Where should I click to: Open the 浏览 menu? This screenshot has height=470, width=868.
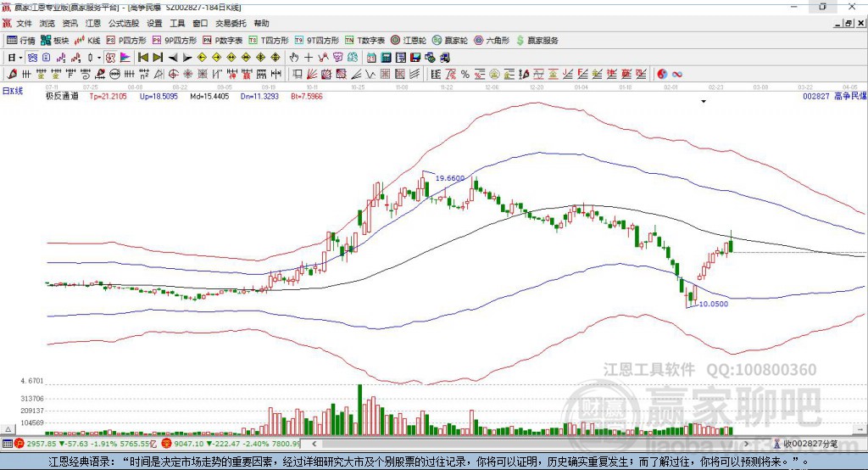click(47, 23)
